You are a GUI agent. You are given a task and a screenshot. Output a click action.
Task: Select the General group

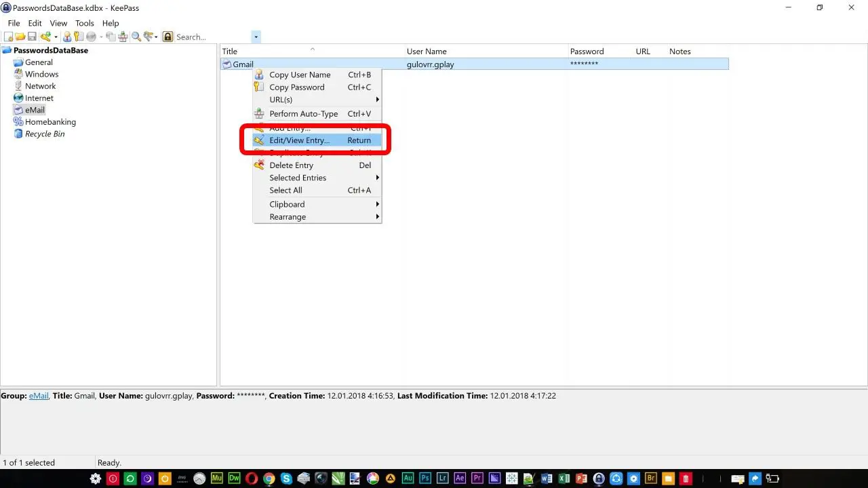click(39, 62)
